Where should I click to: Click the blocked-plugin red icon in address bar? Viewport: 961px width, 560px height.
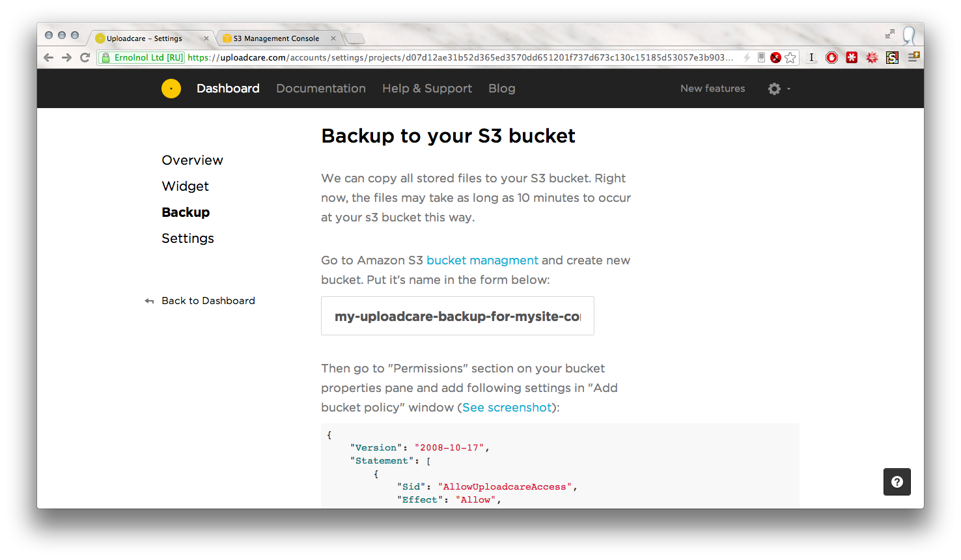[775, 57]
